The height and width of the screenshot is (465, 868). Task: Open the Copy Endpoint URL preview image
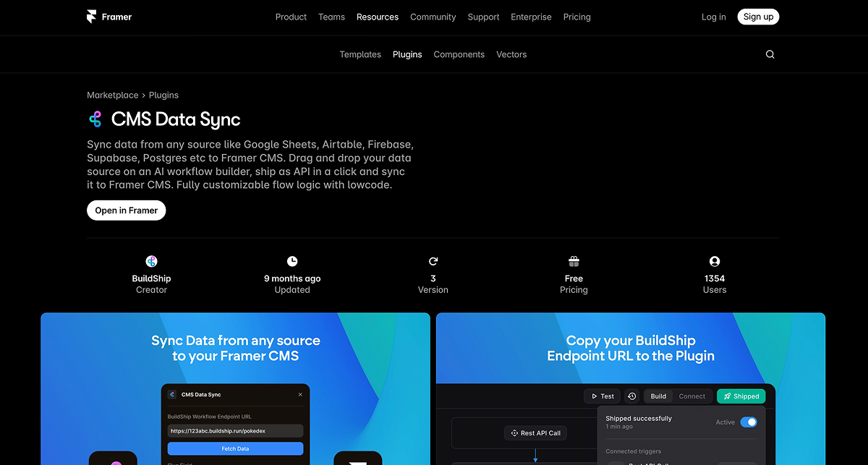coord(631,388)
